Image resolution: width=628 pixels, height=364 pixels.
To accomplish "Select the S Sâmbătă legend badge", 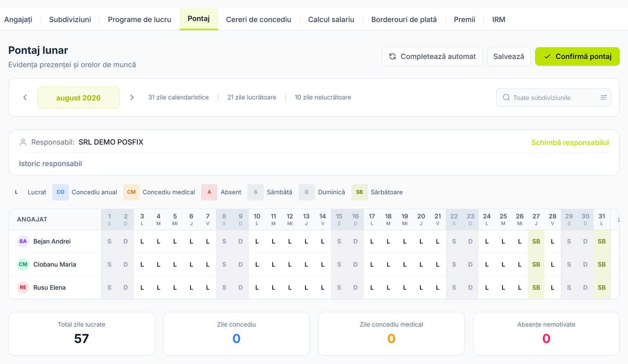I will (x=255, y=192).
